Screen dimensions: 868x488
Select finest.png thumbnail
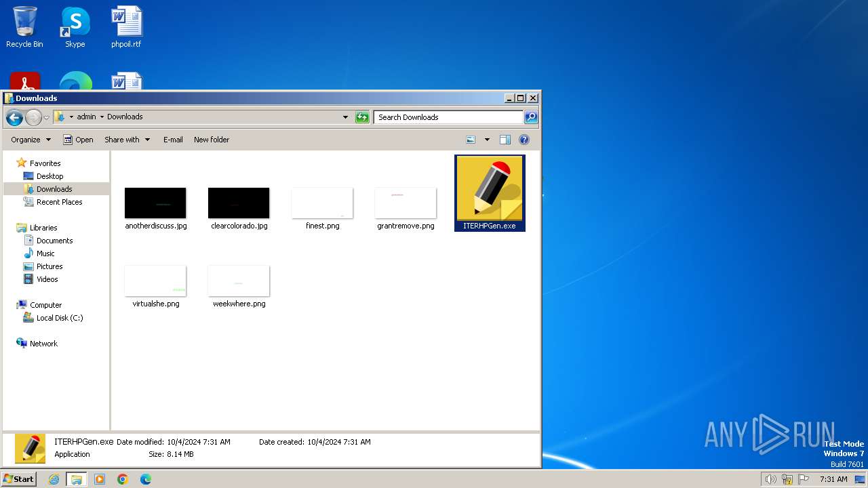(322, 203)
